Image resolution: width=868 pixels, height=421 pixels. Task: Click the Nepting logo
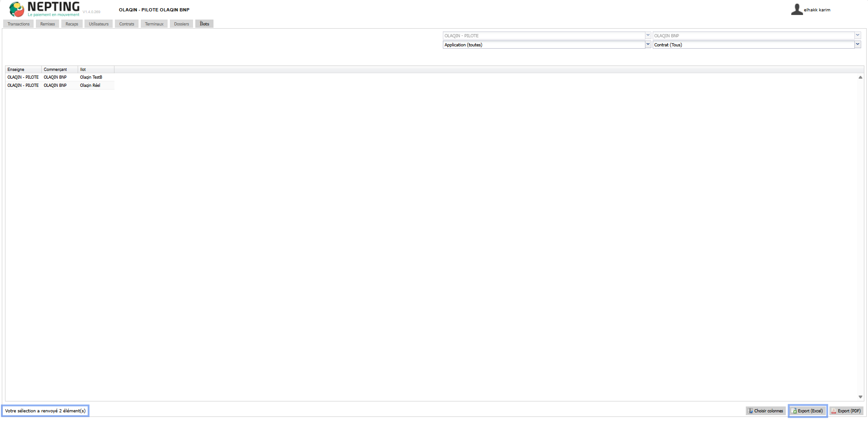(44, 9)
